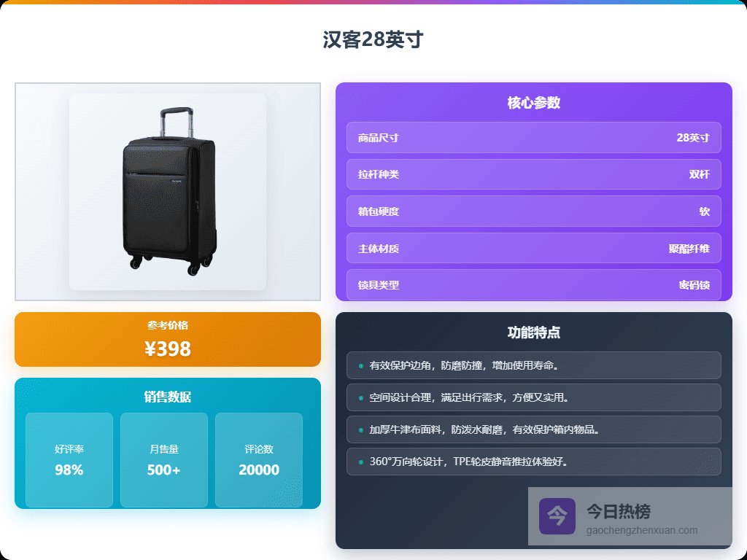Click the 评论数 20000 stat tile
Screen dimensions: 747x560
(259, 460)
